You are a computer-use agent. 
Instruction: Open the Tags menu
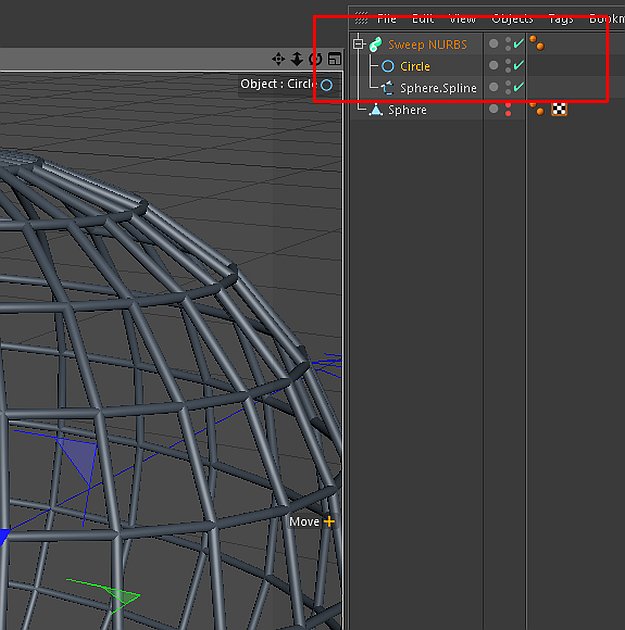[561, 19]
